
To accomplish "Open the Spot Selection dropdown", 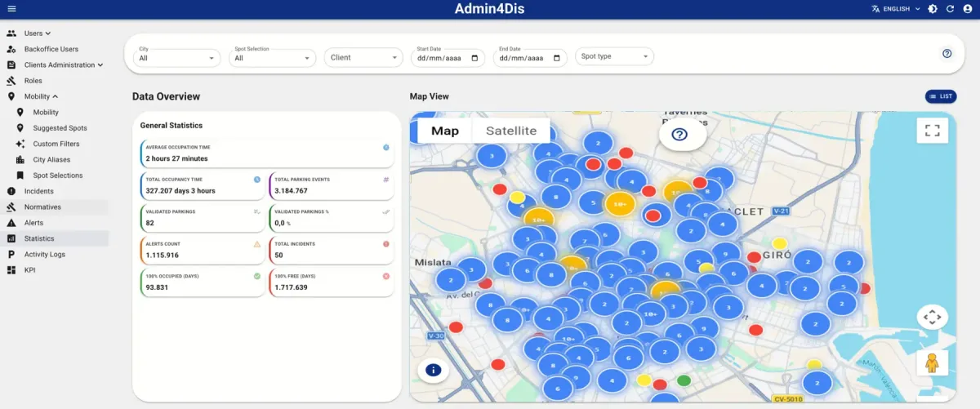I will pyautogui.click(x=272, y=56).
